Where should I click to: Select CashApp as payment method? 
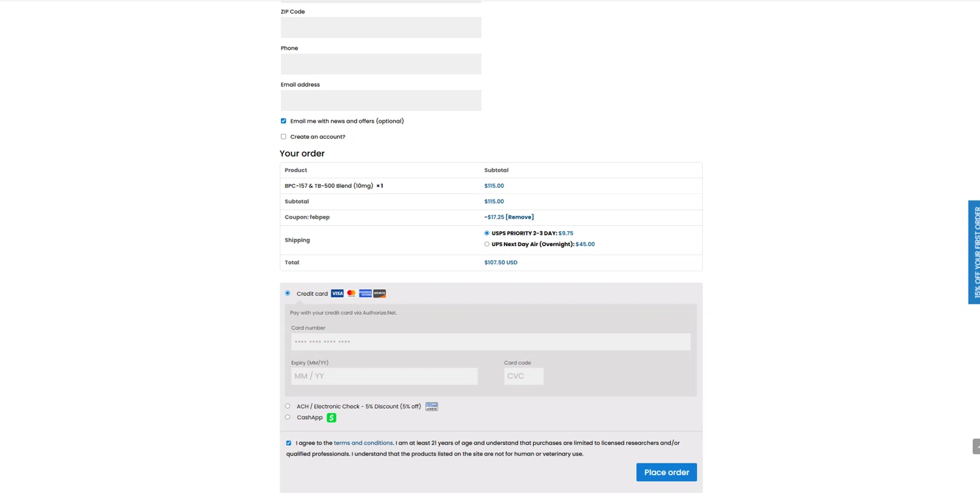287,417
